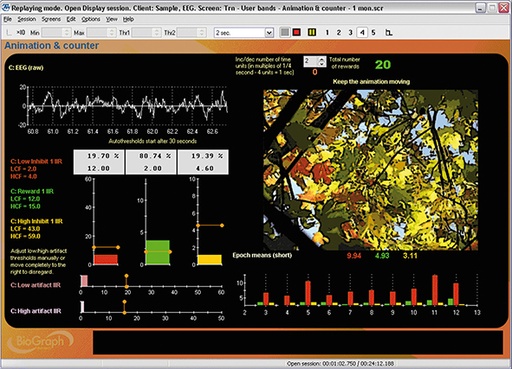Select screen number 3 in toolbar
The image size is (512, 369).
pyautogui.click(x=350, y=32)
